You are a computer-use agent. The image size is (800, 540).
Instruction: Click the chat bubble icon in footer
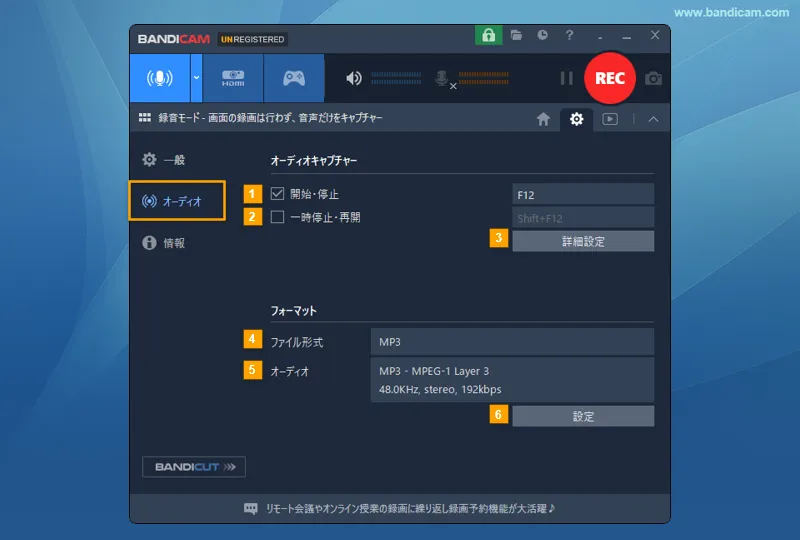(x=251, y=508)
